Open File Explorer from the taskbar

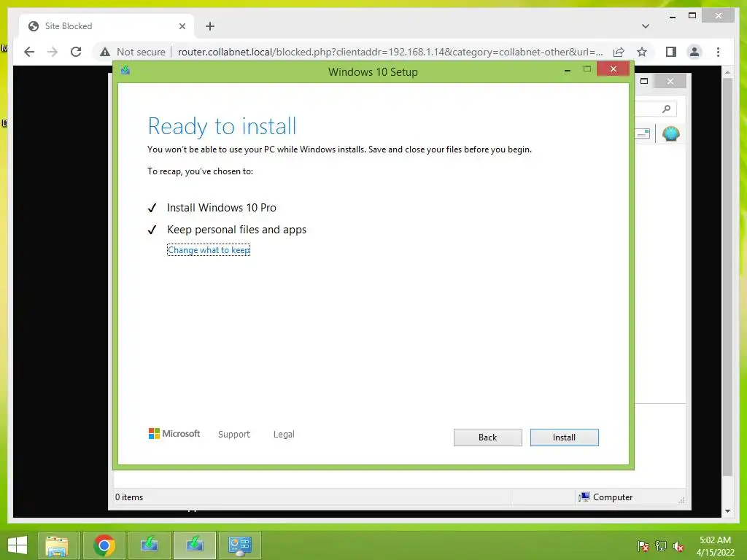click(57, 545)
